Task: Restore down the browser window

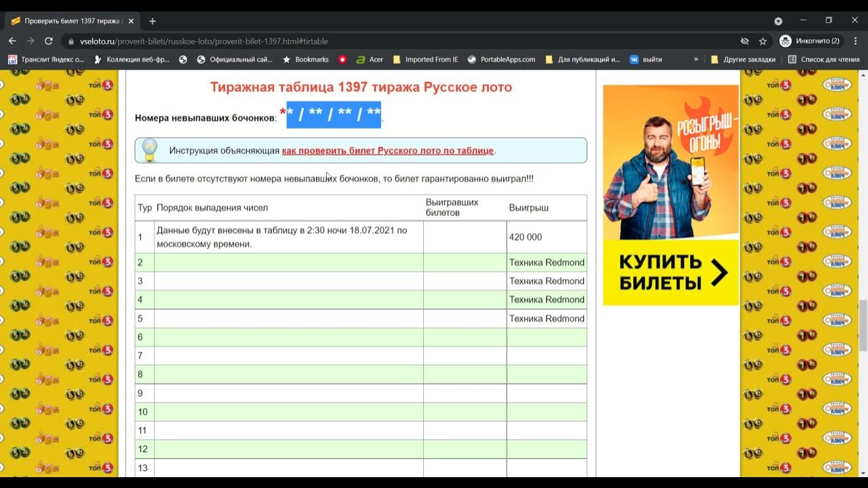Action: pyautogui.click(x=829, y=21)
